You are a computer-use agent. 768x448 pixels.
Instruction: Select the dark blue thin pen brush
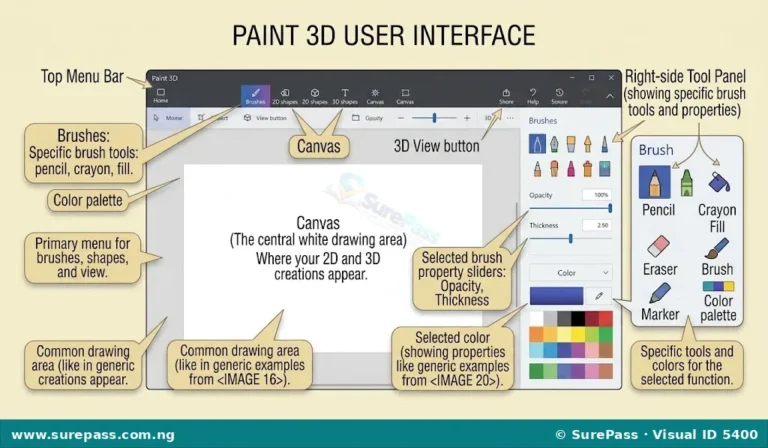click(604, 144)
